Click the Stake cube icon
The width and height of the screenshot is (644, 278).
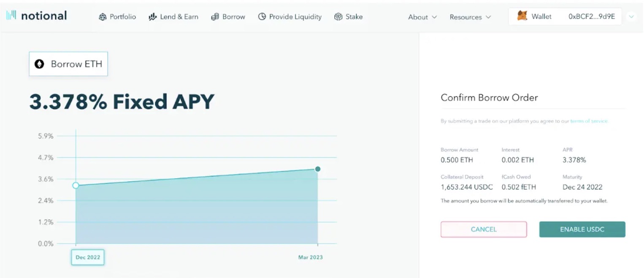click(338, 17)
